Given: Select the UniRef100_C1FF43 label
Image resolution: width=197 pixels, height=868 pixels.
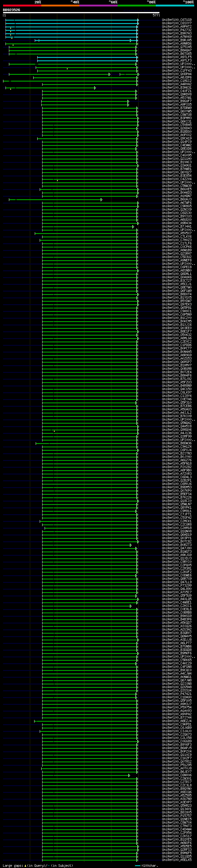Looking at the screenshot, I should pyautogui.click(x=177, y=71).
